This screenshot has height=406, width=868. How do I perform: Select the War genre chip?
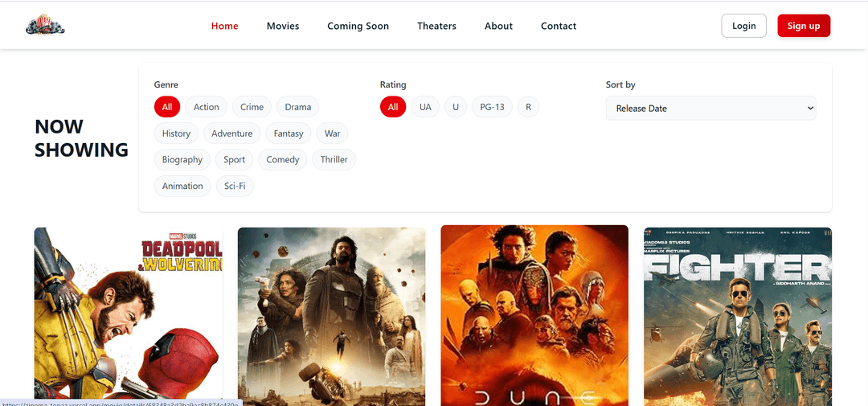tap(332, 133)
